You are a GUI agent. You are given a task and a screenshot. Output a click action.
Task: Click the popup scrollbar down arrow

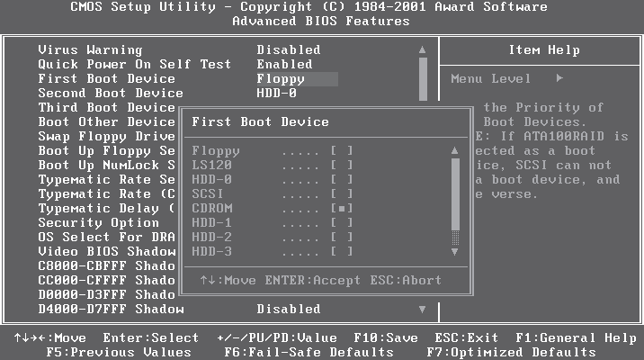click(455, 251)
